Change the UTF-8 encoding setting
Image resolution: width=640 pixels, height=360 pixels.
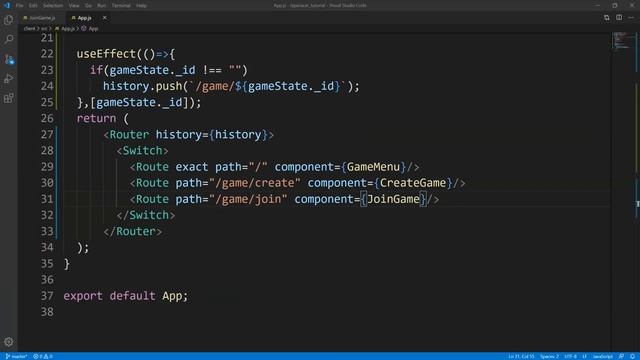tap(570, 356)
